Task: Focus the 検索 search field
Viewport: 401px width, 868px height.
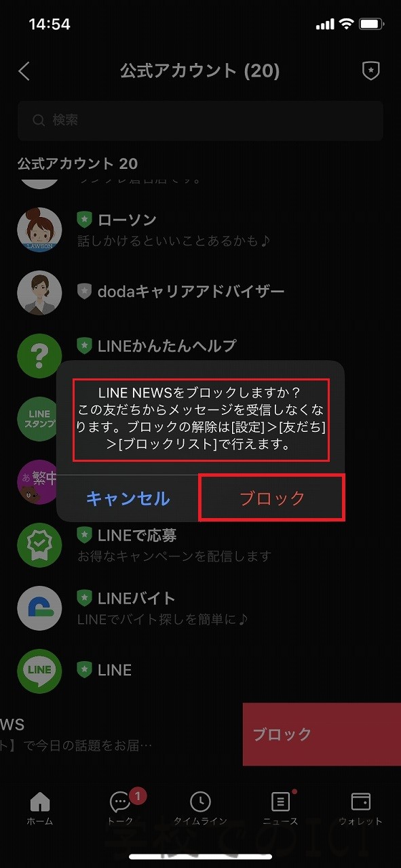Action: 200,121
